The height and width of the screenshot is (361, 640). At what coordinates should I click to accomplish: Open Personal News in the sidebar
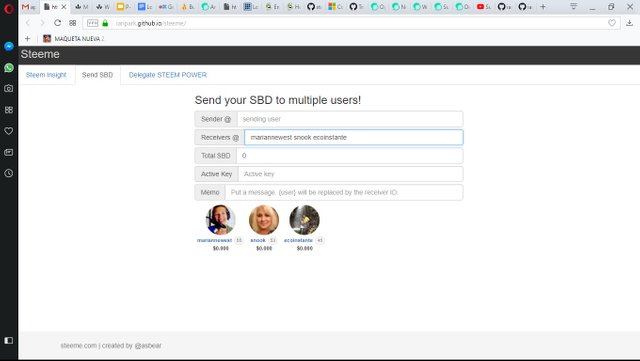pos(9,152)
